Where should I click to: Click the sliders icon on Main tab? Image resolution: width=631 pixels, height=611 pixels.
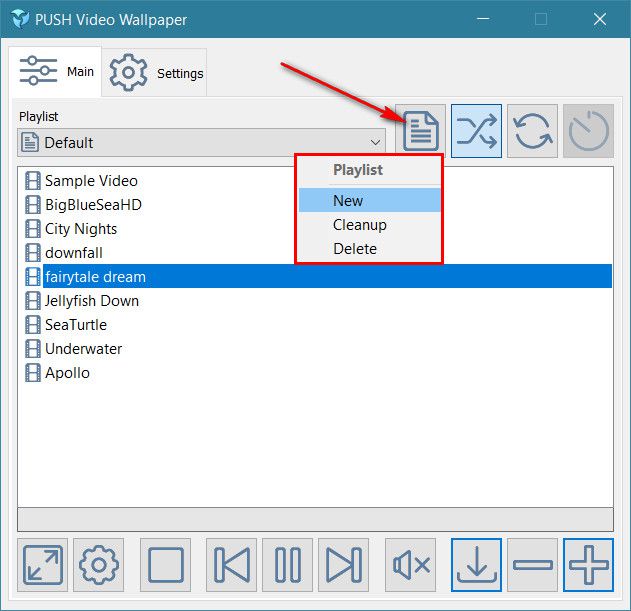38,70
